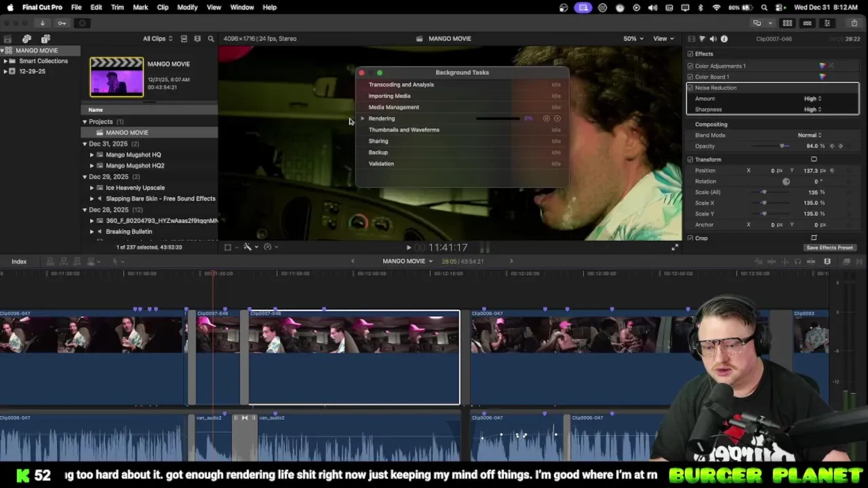The height and width of the screenshot is (488, 868).
Task: Open the color inspector triangle icon
Action: tap(702, 39)
